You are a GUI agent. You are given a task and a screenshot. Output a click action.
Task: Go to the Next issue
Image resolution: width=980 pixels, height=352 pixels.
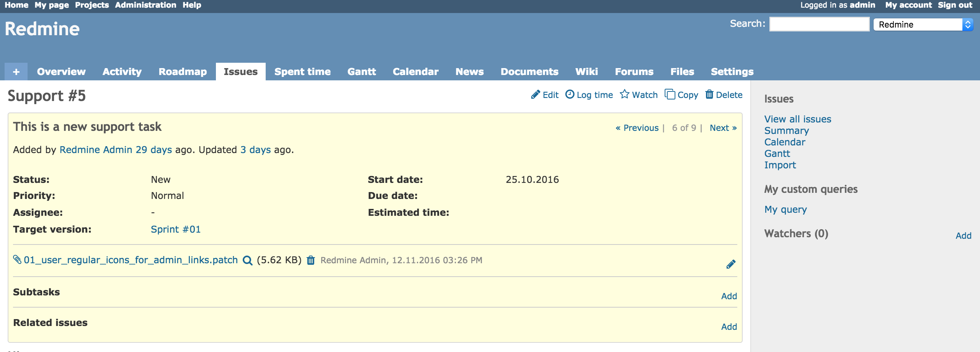pos(723,128)
